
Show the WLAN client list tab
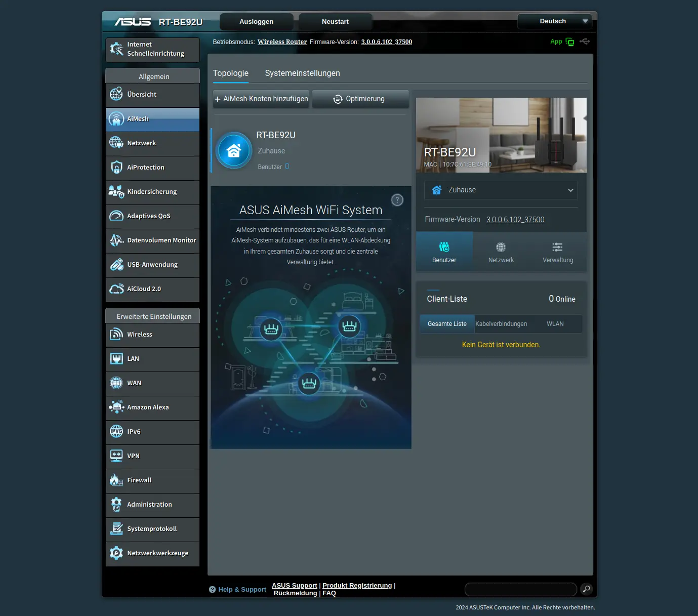click(555, 324)
